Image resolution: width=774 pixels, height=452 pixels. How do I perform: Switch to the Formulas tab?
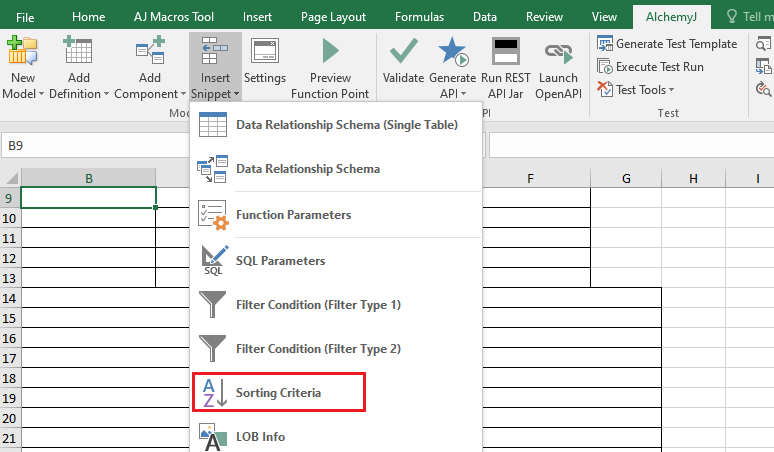(x=419, y=17)
